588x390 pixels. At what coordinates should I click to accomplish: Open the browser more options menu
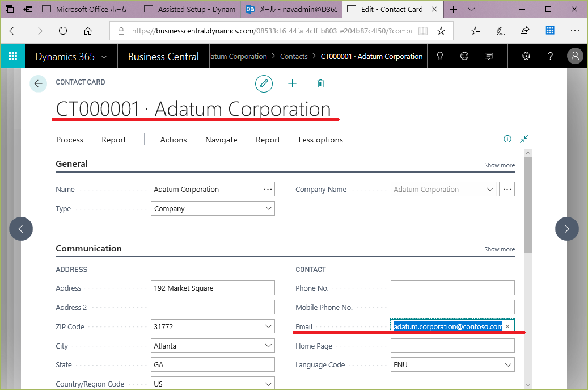[574, 31]
